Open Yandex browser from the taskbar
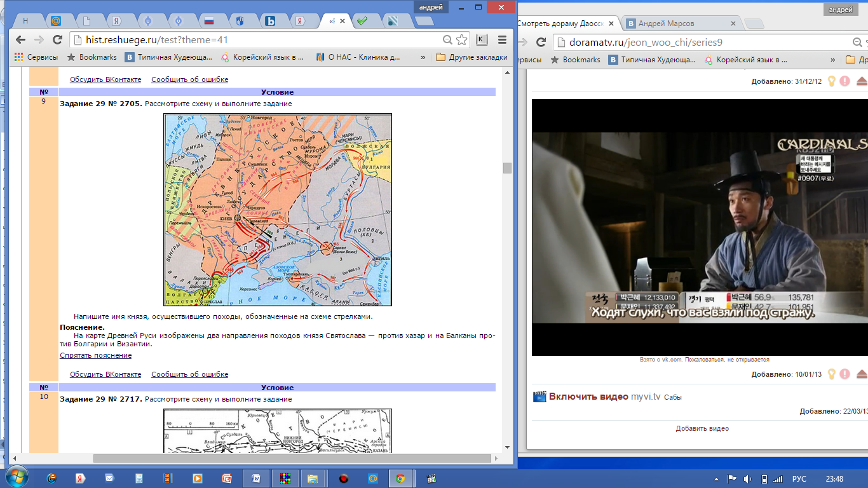 (x=81, y=478)
